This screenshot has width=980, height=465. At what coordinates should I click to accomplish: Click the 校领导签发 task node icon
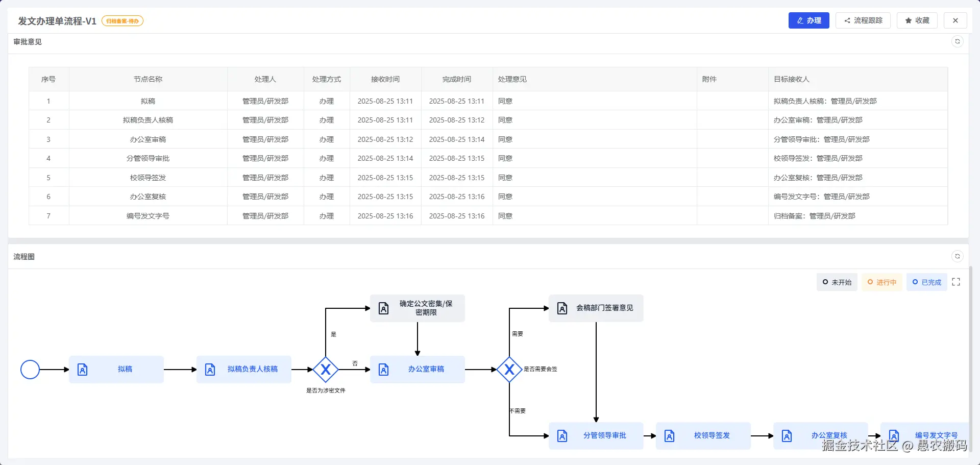(x=670, y=436)
